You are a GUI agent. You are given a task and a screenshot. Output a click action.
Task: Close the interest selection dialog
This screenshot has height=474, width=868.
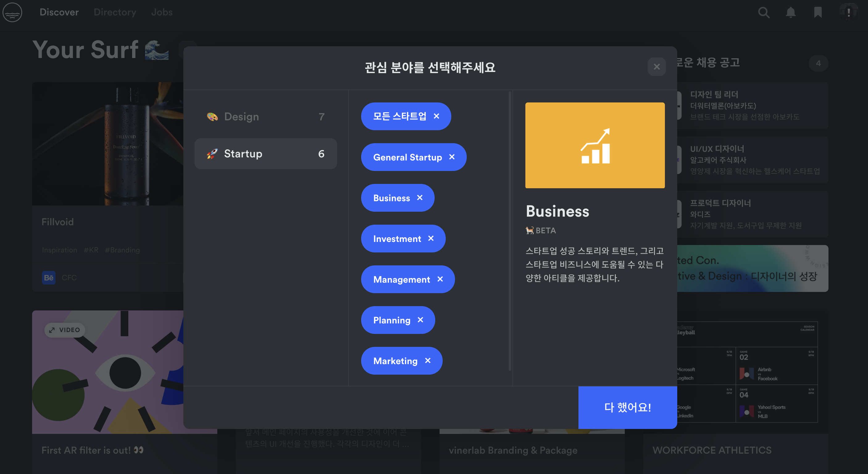click(x=656, y=67)
